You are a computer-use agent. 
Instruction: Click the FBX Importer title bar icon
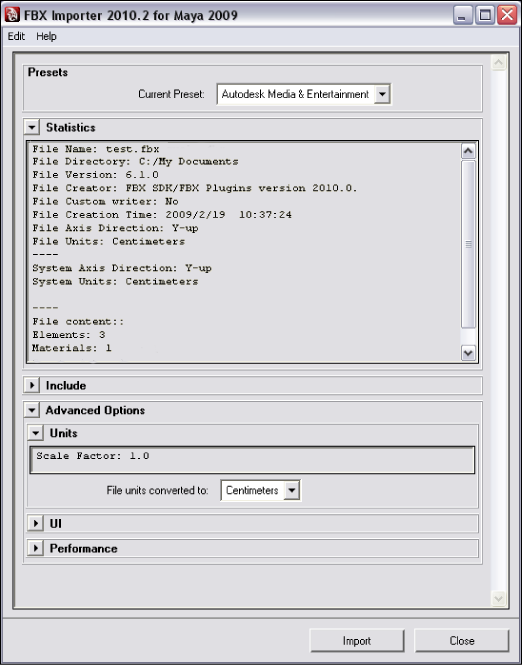[x=12, y=15]
